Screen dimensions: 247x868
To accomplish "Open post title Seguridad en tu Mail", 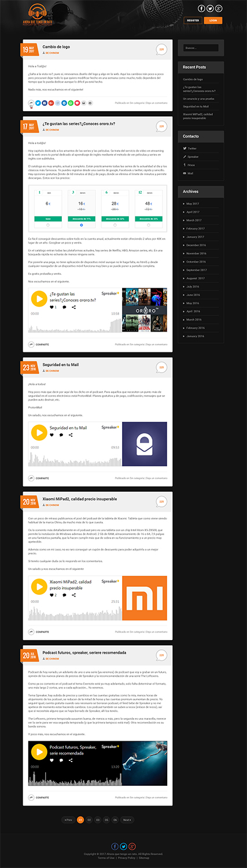I will 60,365.
